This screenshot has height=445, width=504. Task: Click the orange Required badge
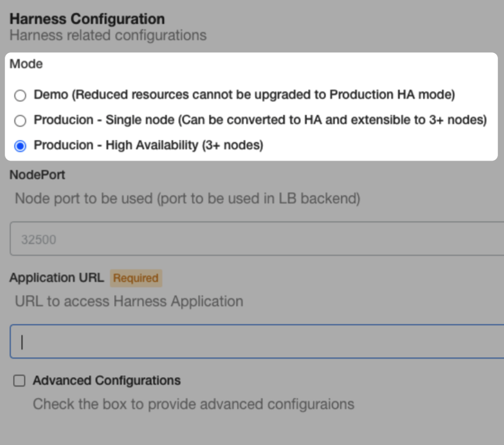136,278
